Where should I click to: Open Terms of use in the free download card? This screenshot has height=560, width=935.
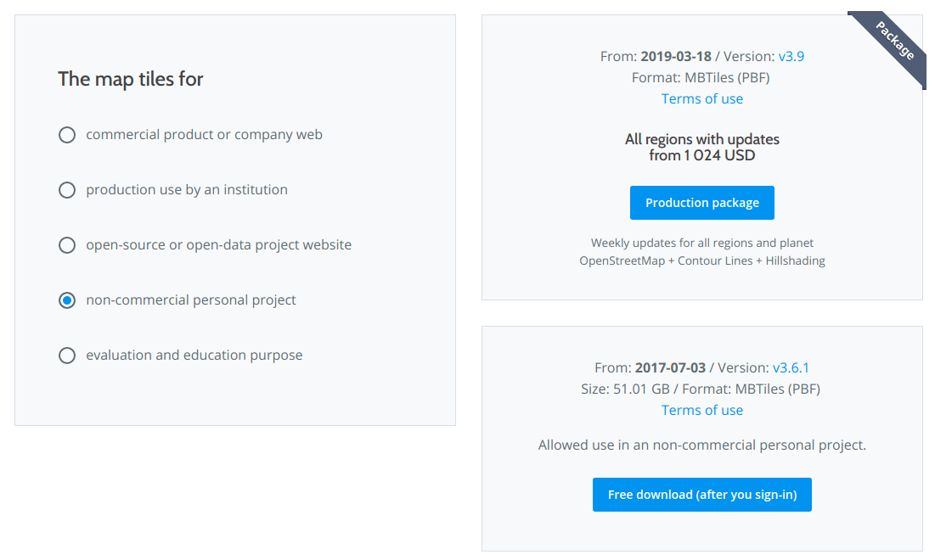(x=701, y=411)
